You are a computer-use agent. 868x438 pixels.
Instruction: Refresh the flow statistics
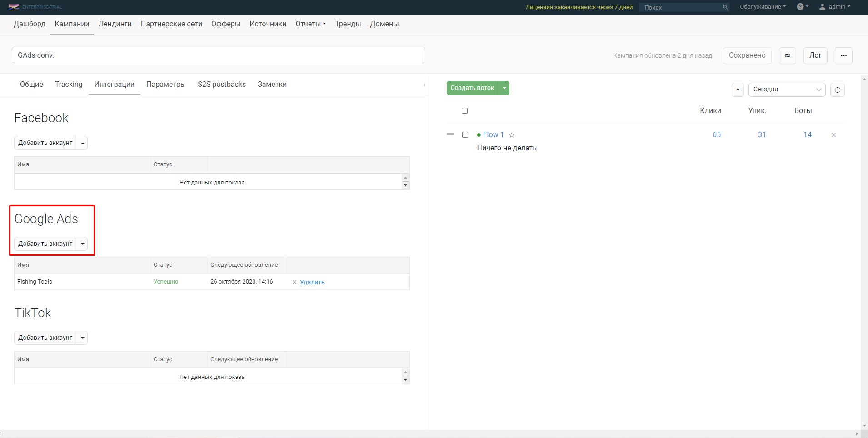click(x=838, y=90)
